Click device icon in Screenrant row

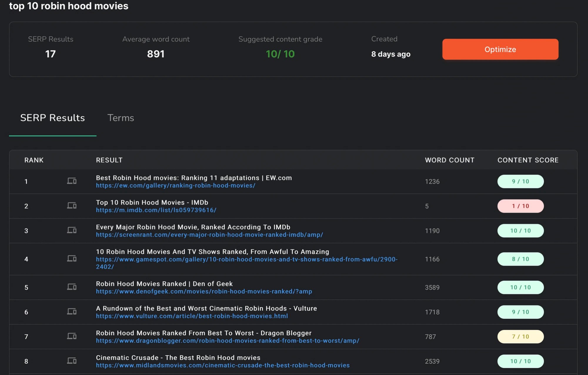click(x=72, y=230)
